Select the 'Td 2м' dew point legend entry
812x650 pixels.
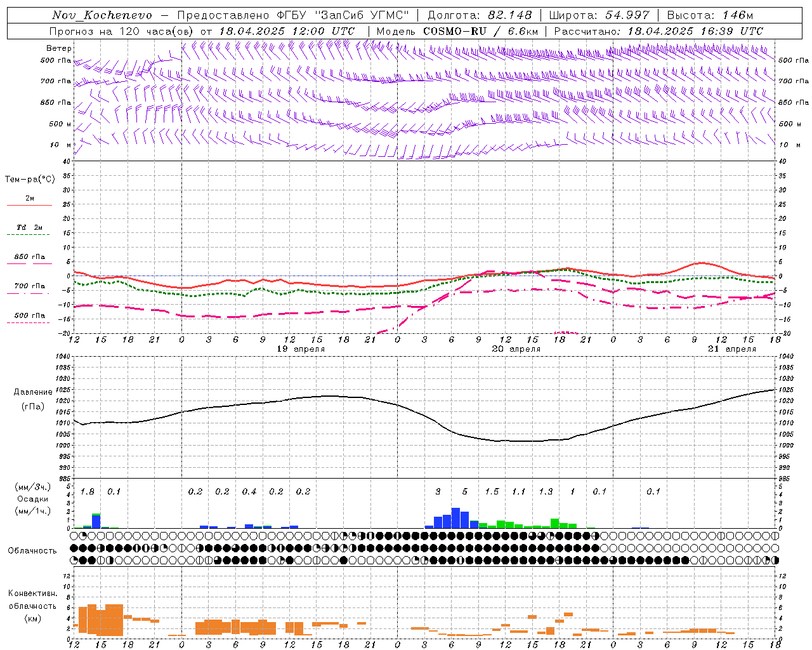click(29, 227)
